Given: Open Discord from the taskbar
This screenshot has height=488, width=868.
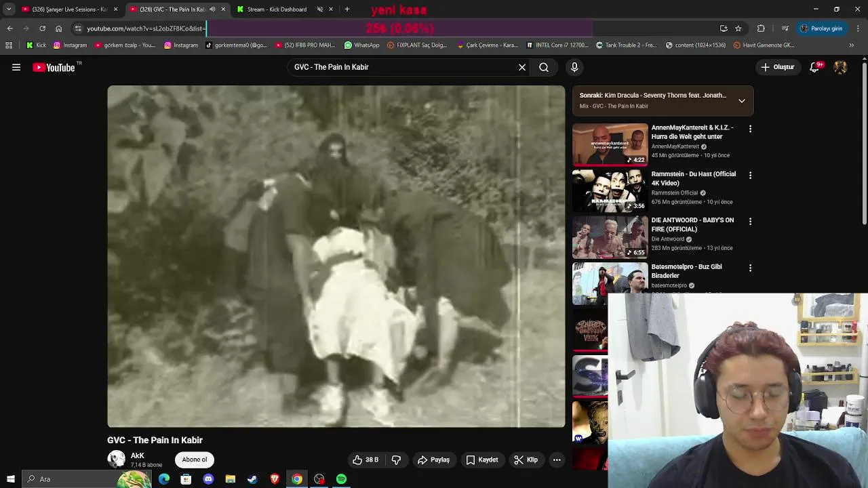Looking at the screenshot, I should 208,479.
